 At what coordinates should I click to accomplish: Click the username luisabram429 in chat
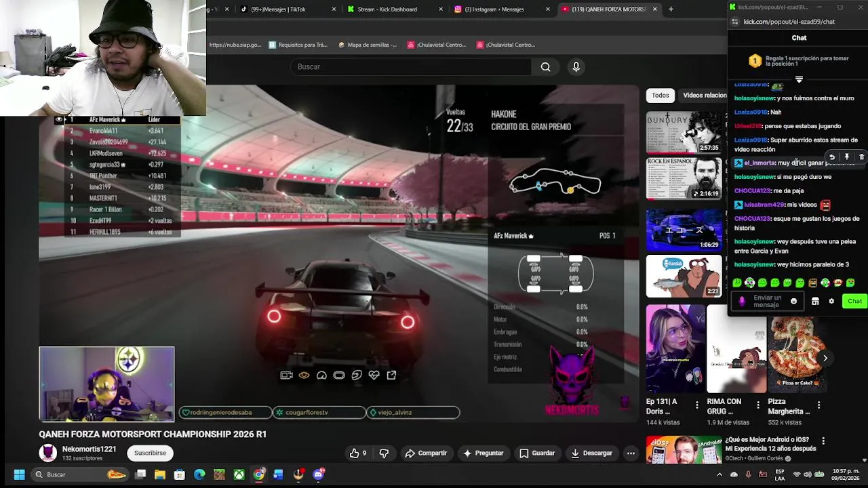(764, 205)
